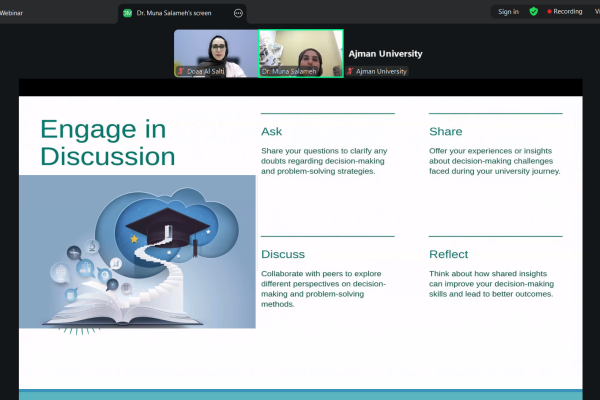The width and height of the screenshot is (600, 400).
Task: Open the screen share more options ellipsis
Action: pyautogui.click(x=237, y=13)
